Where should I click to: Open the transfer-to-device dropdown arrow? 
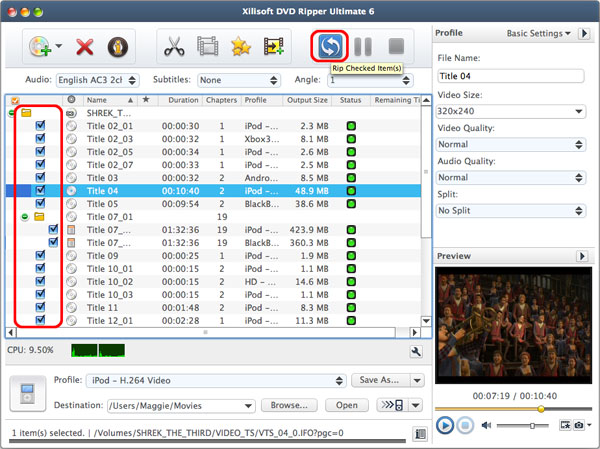(416, 405)
